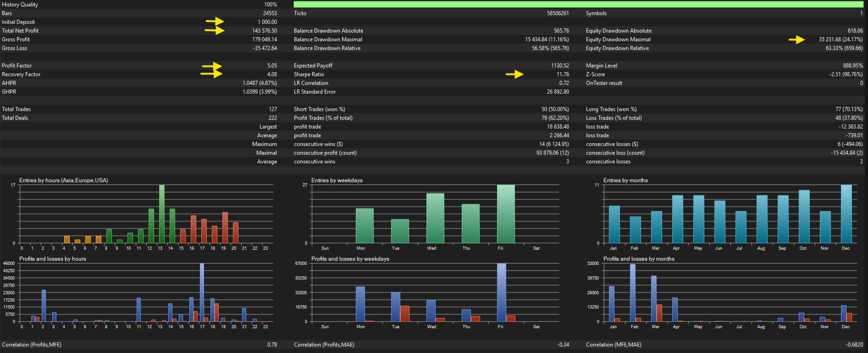
Task: Click the December bar in Entries by months
Action: [x=846, y=214]
